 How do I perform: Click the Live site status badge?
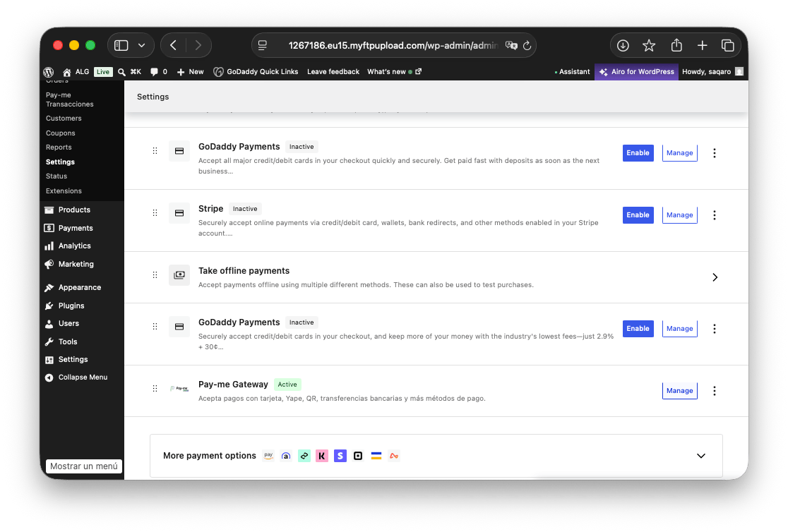tap(103, 72)
